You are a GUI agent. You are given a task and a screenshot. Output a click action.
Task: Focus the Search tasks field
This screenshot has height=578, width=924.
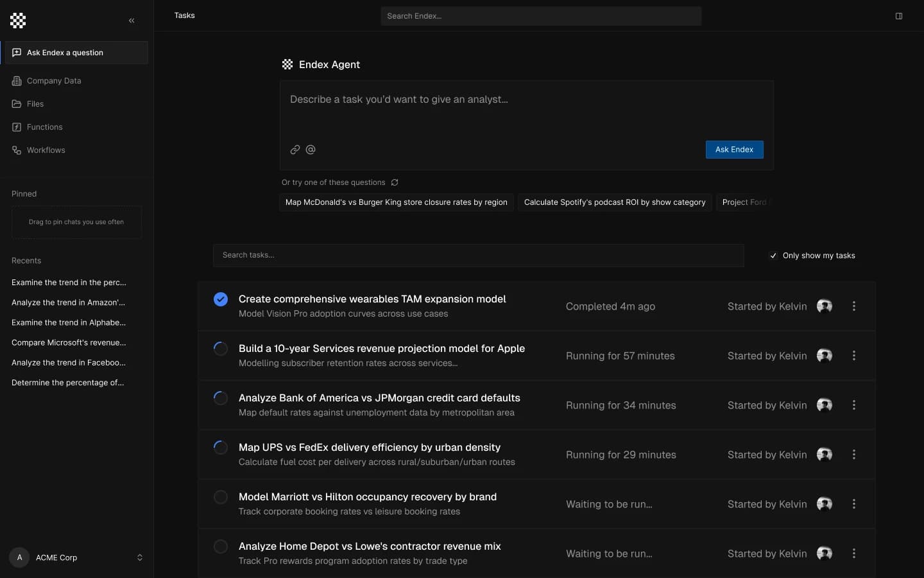pos(479,255)
